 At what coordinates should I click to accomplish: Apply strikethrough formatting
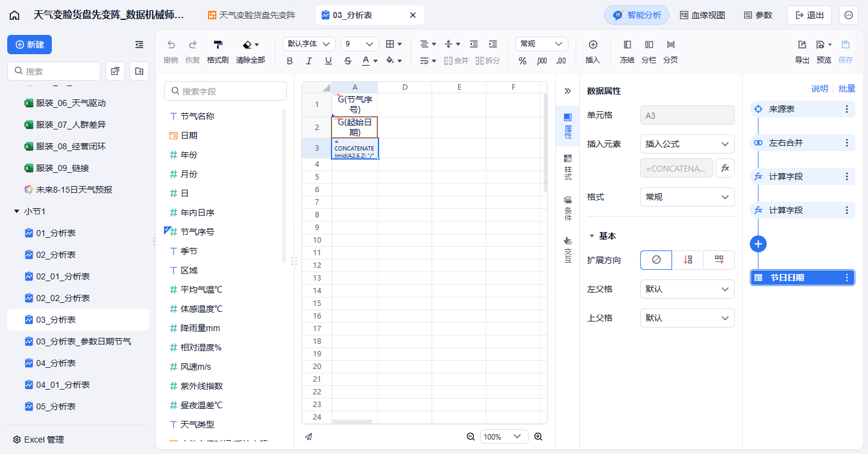point(348,61)
